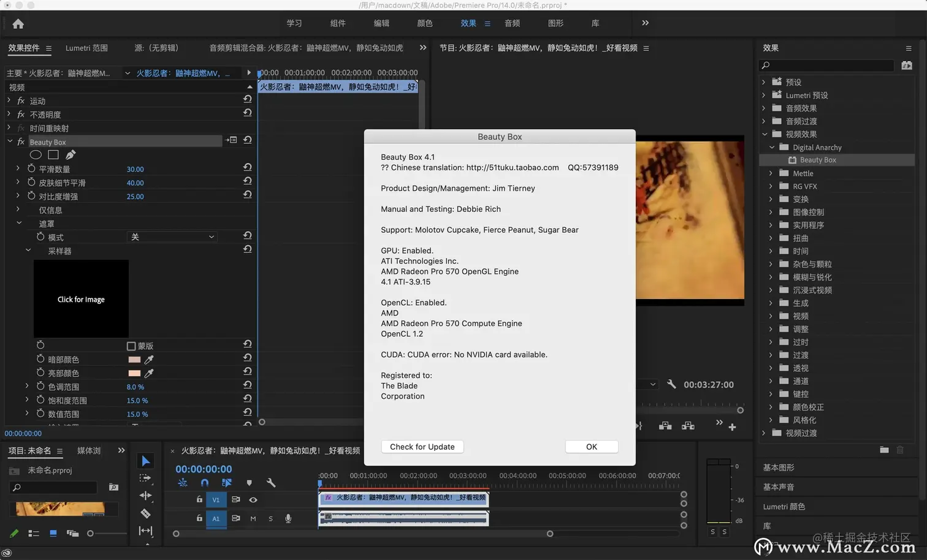Switch to the 音频 workspace

pos(512,23)
